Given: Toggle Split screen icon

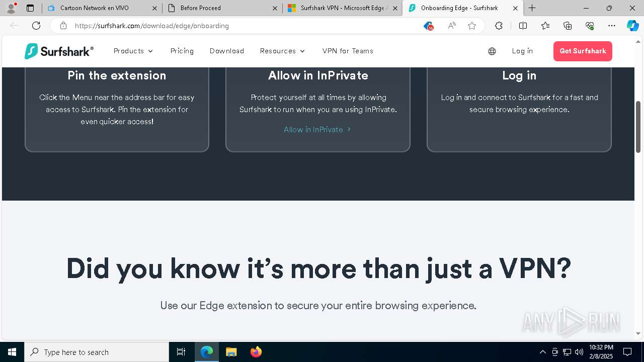Looking at the screenshot, I should 523,26.
